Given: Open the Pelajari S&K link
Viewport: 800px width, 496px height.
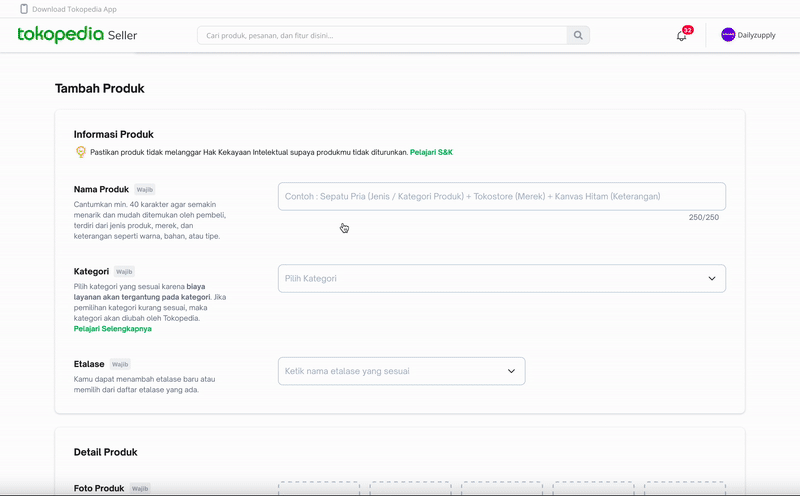Looking at the screenshot, I should pyautogui.click(x=431, y=152).
